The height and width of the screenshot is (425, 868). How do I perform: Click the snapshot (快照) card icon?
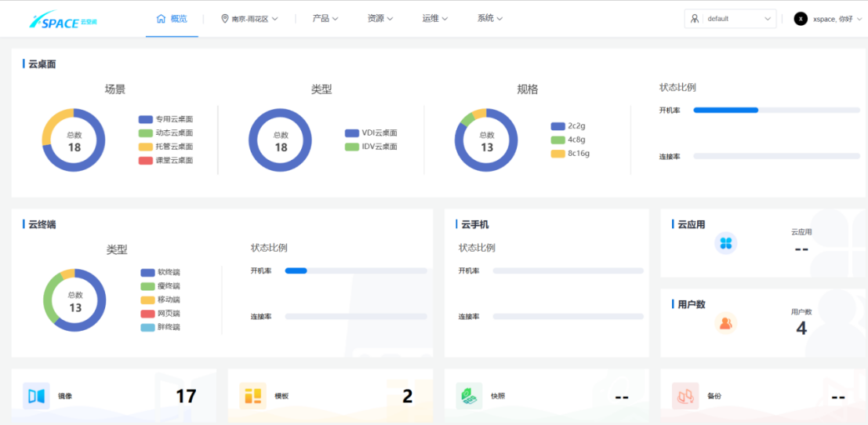468,396
